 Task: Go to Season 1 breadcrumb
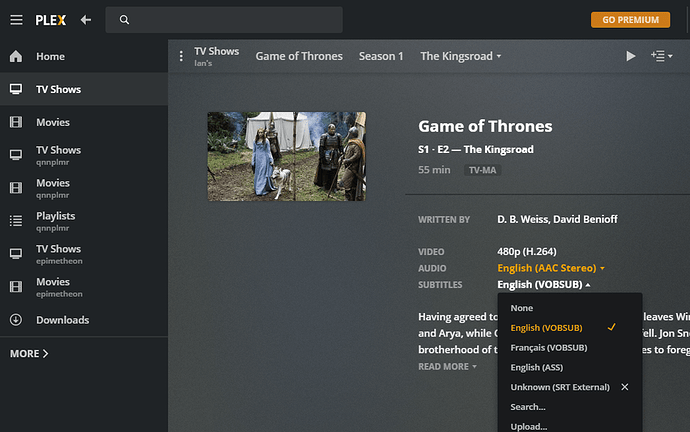[381, 56]
